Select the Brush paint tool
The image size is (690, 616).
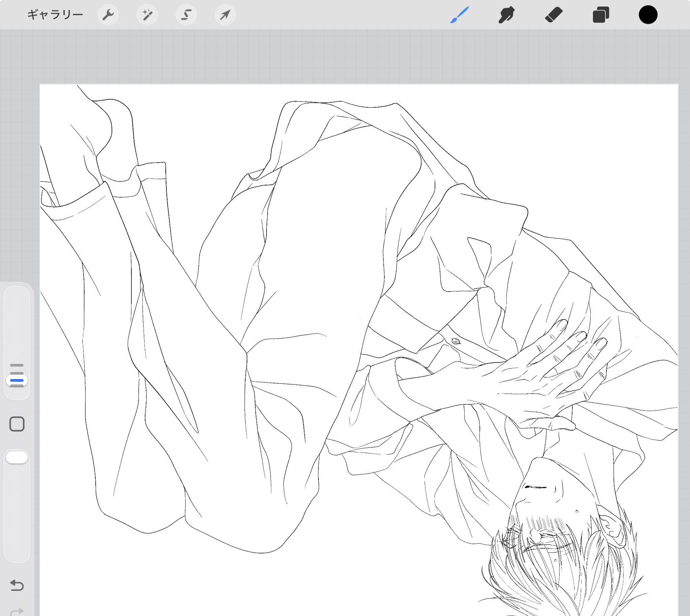click(459, 15)
